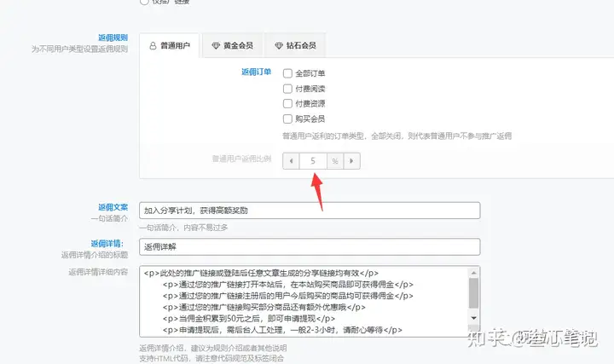The height and width of the screenshot is (364, 614).
Task: Click the textarea scrollbar thumb
Action: pyautogui.click(x=474, y=293)
